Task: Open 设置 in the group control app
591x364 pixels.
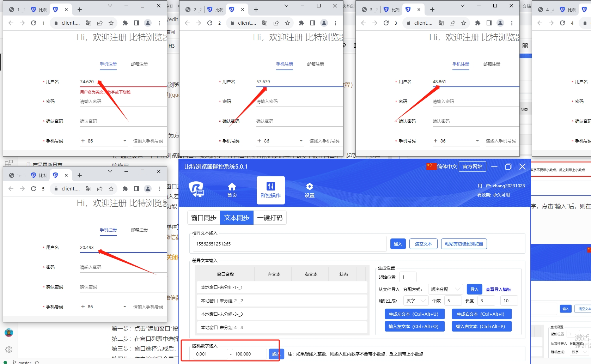Action: click(x=310, y=190)
